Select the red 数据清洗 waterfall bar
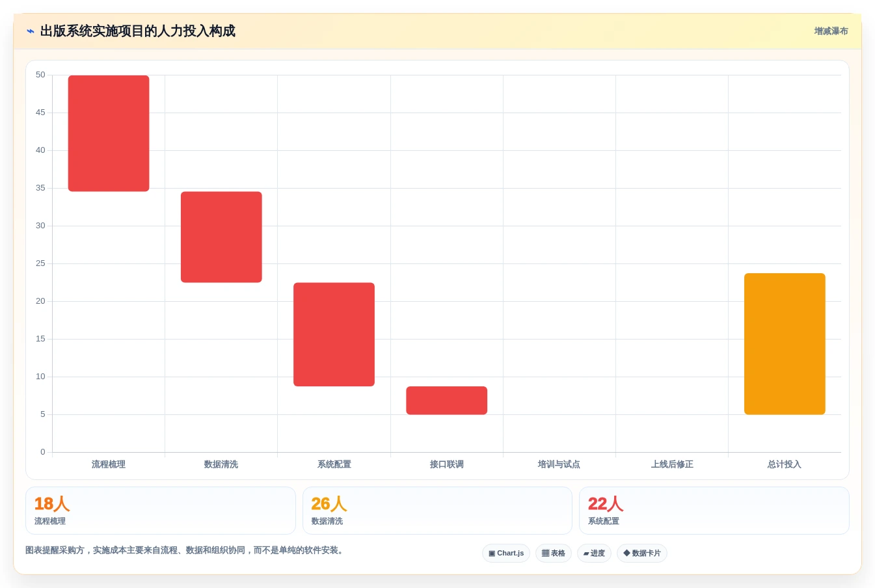 coord(221,237)
